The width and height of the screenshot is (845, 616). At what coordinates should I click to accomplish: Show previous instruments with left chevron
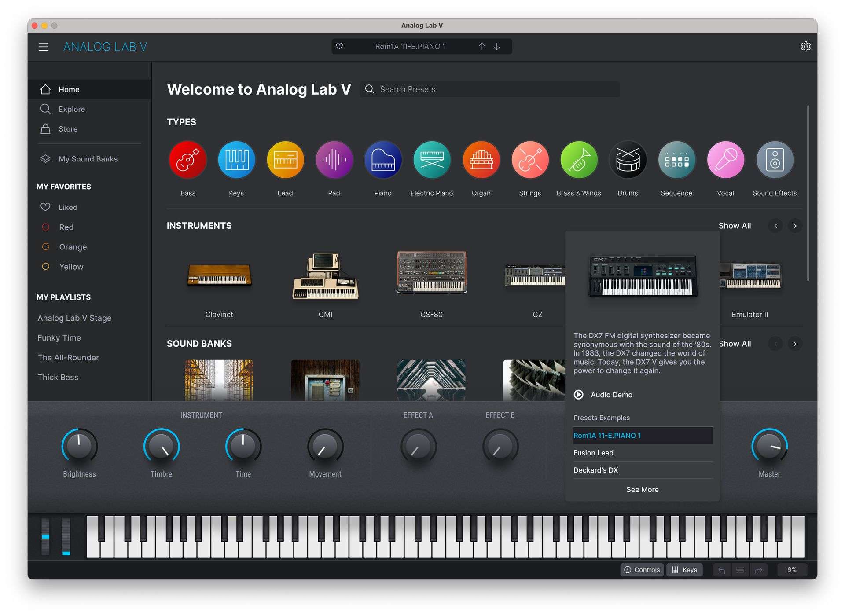[775, 226]
